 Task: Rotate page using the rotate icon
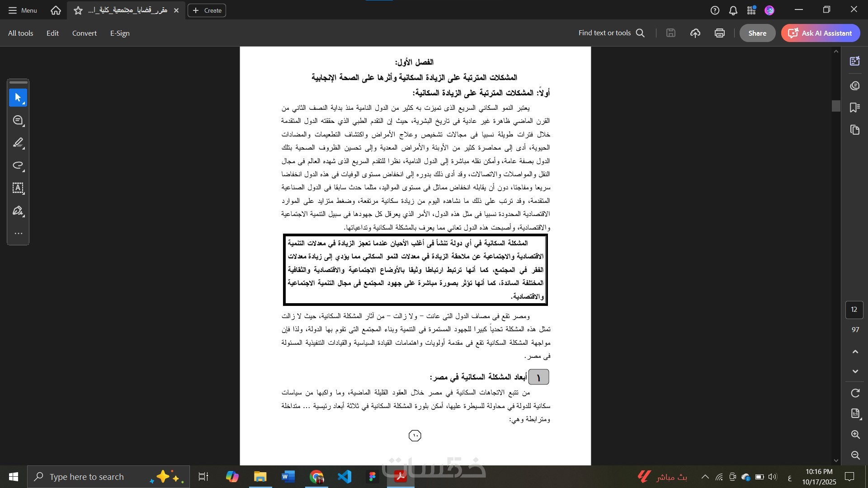coord(855,393)
